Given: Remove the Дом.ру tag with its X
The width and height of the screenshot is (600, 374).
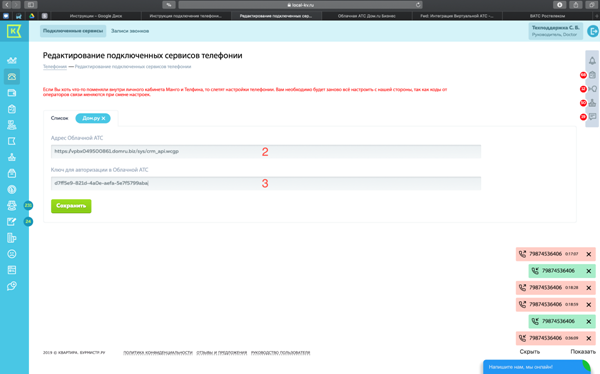Looking at the screenshot, I should click(103, 118).
